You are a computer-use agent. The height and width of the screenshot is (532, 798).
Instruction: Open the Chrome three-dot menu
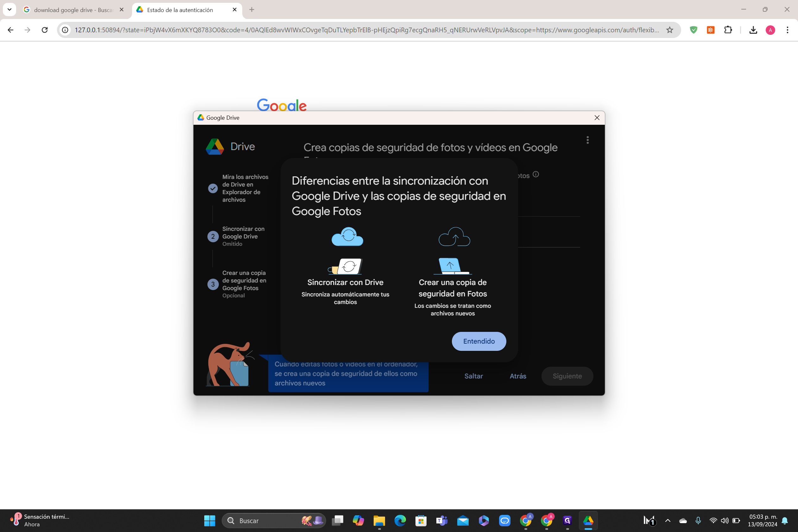[x=788, y=30]
